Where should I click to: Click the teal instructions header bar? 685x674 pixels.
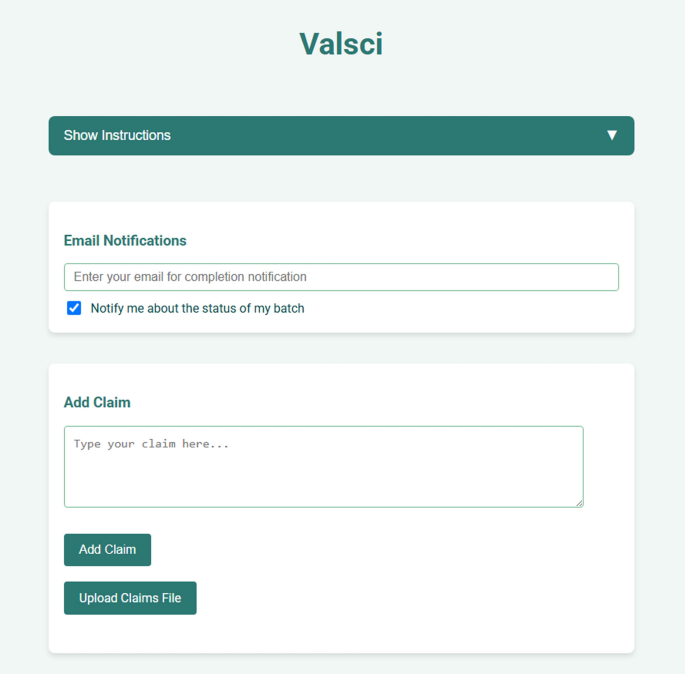click(x=341, y=135)
